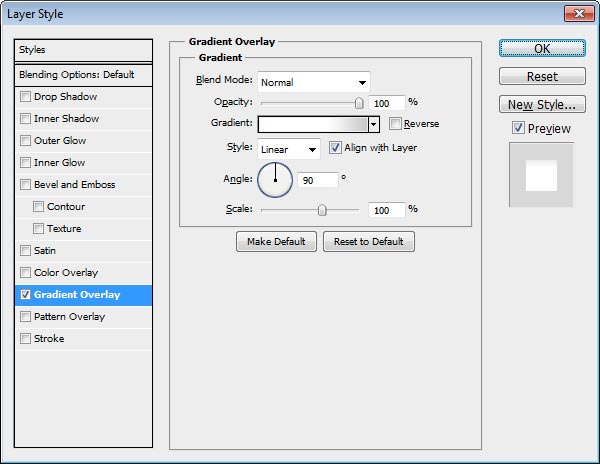600x464 pixels.
Task: Enable the Stroke checkbox
Action: pyautogui.click(x=25, y=339)
